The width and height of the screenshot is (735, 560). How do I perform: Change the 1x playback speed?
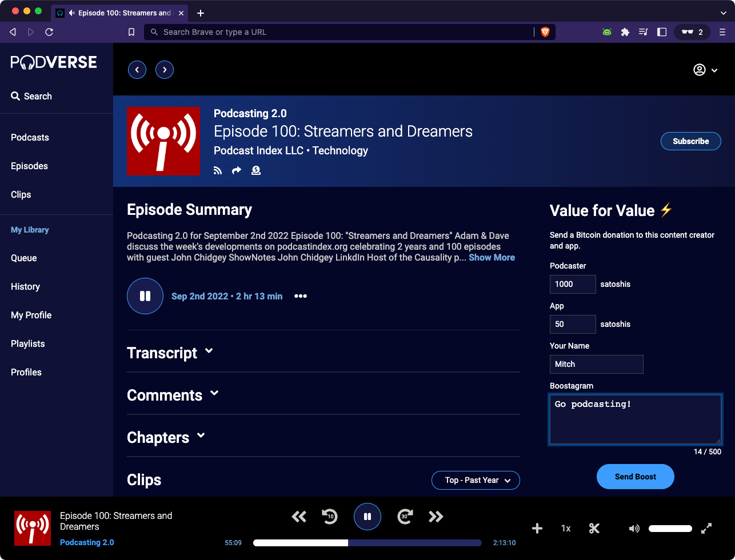pos(566,529)
